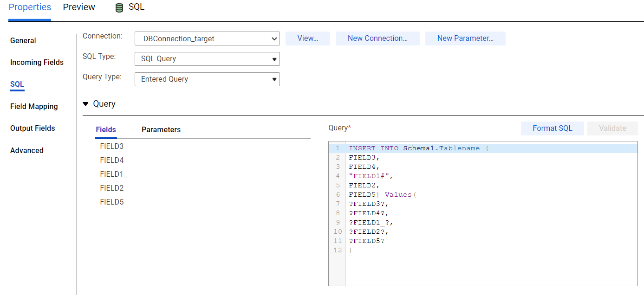Open the Incoming Fields section

click(37, 63)
